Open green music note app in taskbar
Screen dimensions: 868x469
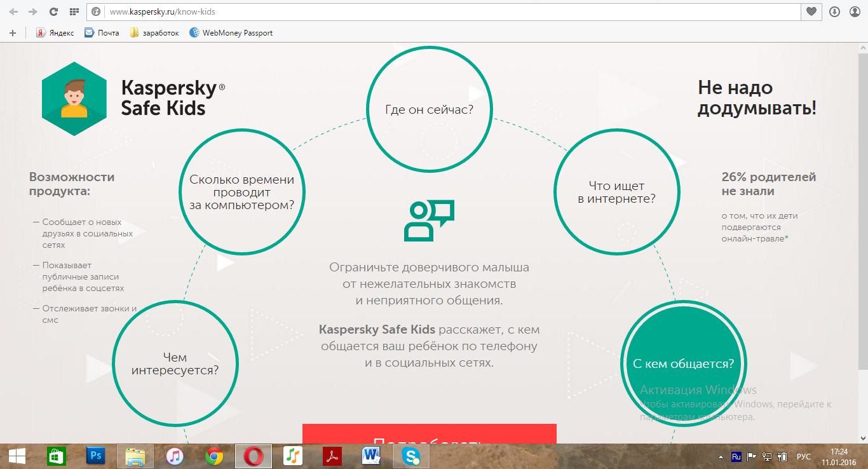click(293, 456)
